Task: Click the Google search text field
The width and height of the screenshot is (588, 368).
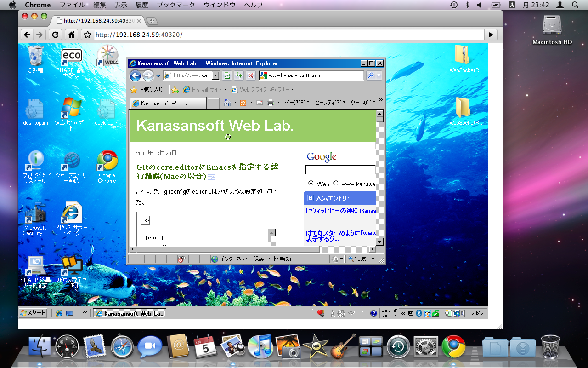Action: [x=340, y=170]
